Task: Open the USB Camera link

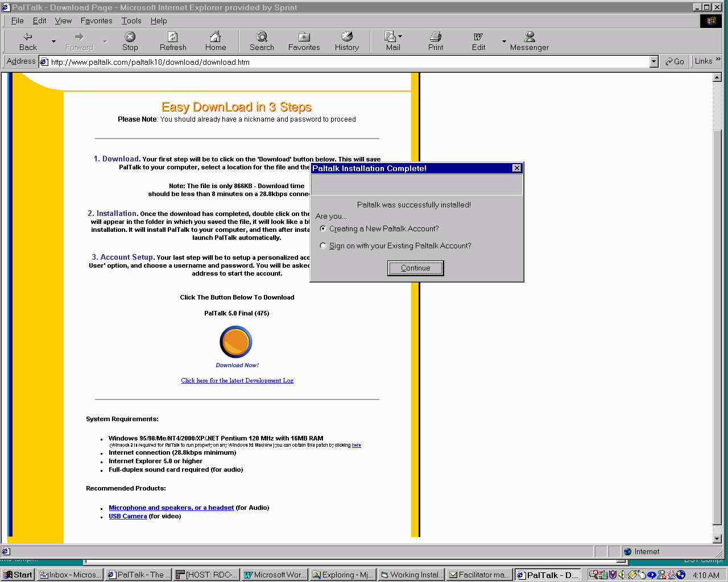Action: coord(127,516)
